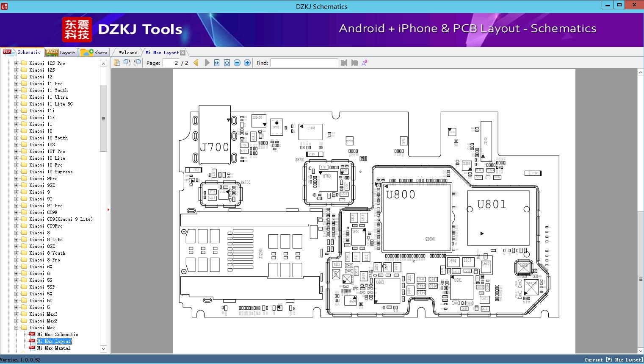Select the next page arrow icon
Viewport: 644px width, 364px height.
click(x=207, y=62)
